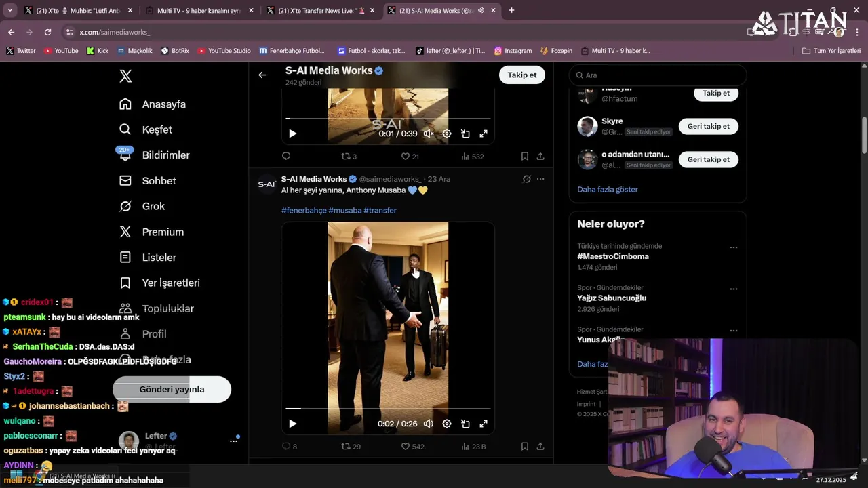Click the Gönderi yayınla button
The height and width of the screenshot is (488, 868).
click(172, 389)
